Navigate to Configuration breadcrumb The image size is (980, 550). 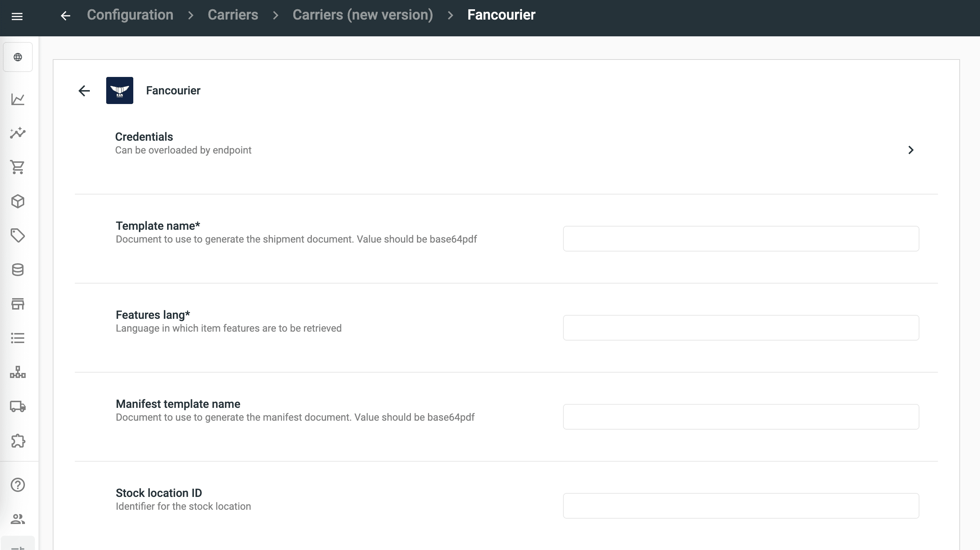[130, 15]
